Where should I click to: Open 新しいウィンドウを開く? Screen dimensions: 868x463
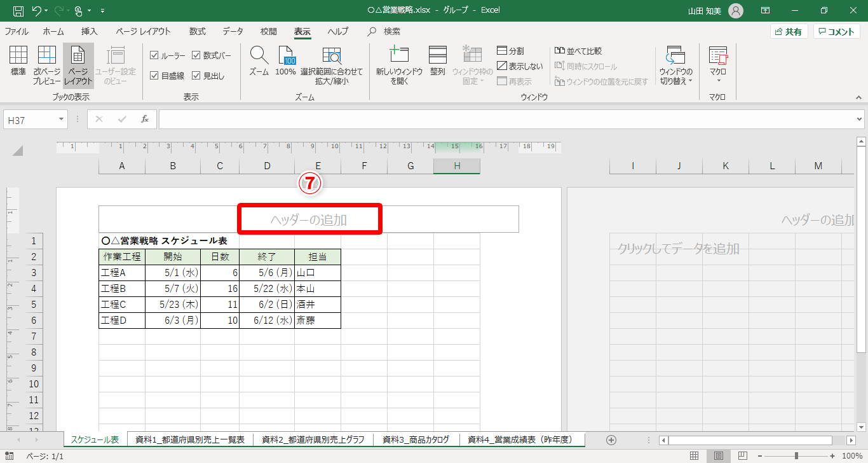[x=399, y=65]
